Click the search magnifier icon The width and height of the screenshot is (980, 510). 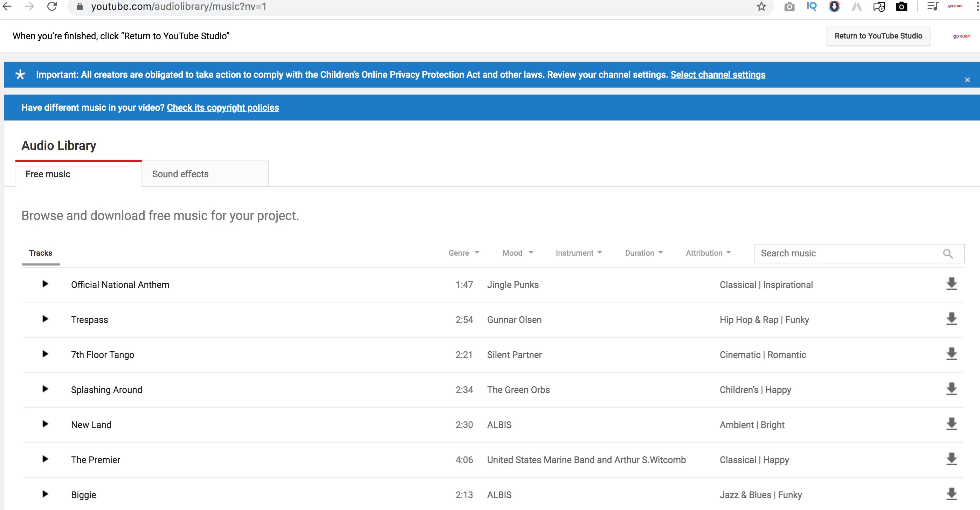tap(948, 254)
